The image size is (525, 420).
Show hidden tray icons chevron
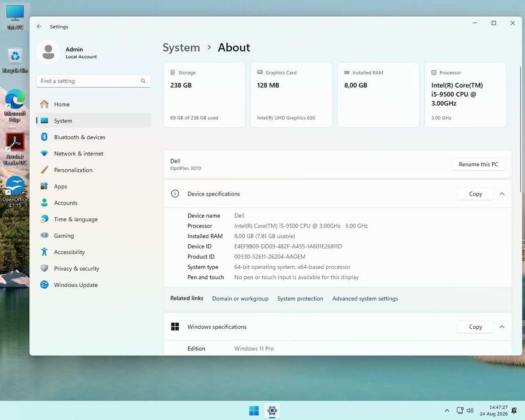(x=446, y=410)
